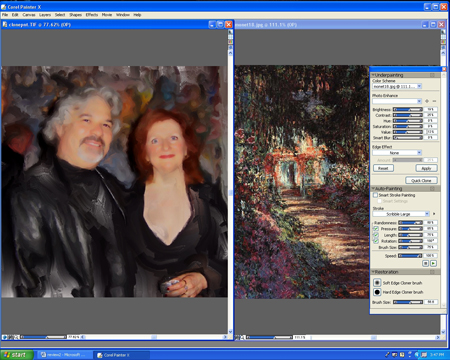Screen dimensions: 450x360
Task: Adjust the Saturation slider
Action: (x=408, y=127)
